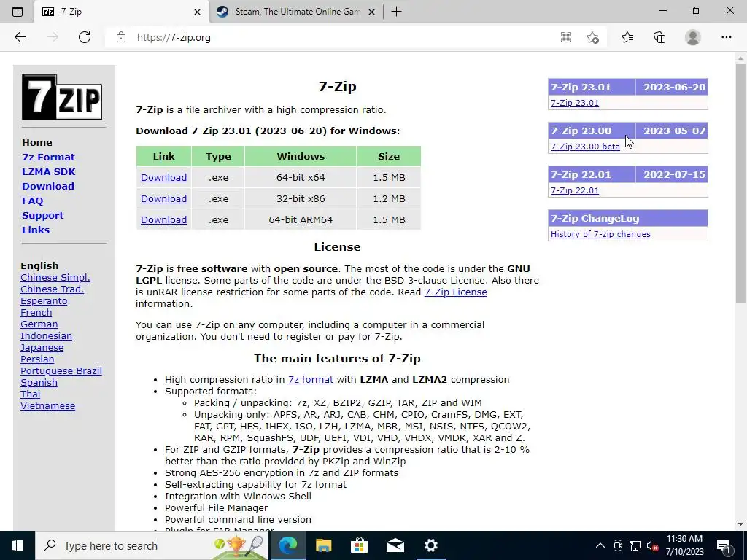Click the taskbar search box
The height and width of the screenshot is (560, 747).
(150, 545)
